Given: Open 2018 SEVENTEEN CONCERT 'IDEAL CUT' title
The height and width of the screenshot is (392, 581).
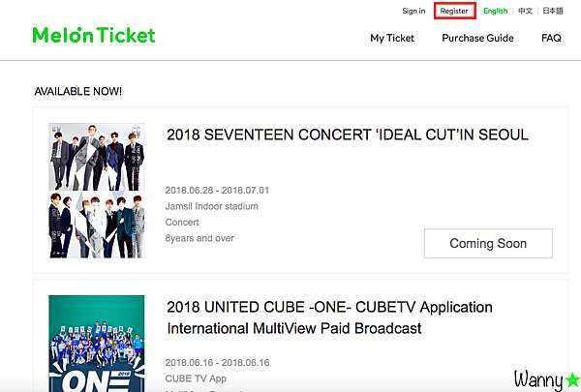Looking at the screenshot, I should pos(348,135).
